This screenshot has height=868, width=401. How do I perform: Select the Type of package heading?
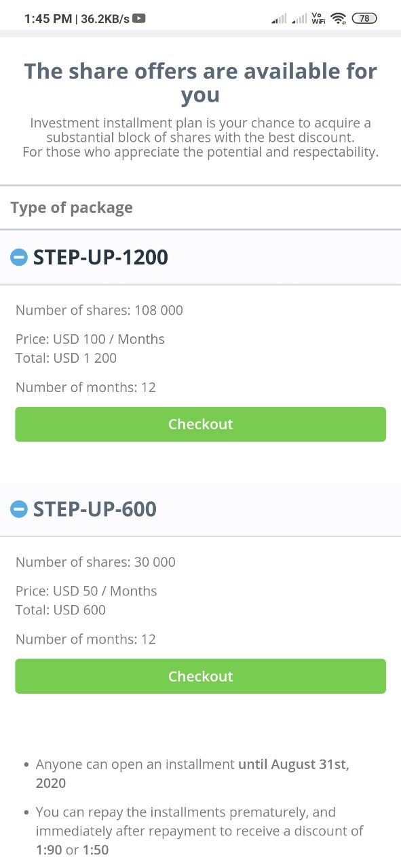coord(72,208)
